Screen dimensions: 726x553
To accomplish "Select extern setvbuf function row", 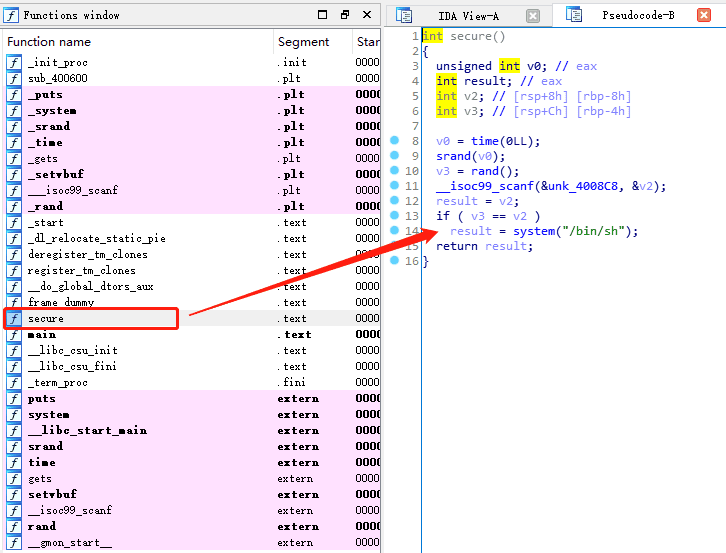I will (192, 494).
